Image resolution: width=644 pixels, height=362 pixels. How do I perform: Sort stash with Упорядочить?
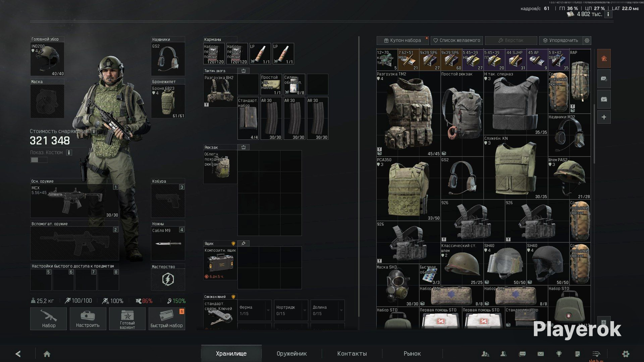(x=561, y=41)
